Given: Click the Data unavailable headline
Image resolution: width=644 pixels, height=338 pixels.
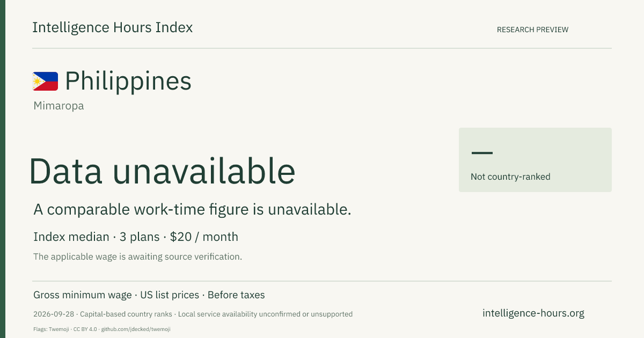Looking at the screenshot, I should [x=162, y=171].
